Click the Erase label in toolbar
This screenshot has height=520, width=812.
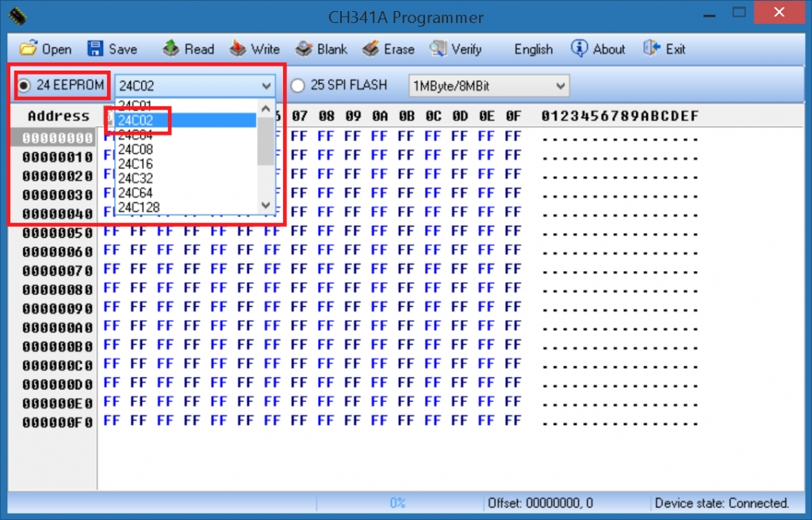(400, 49)
